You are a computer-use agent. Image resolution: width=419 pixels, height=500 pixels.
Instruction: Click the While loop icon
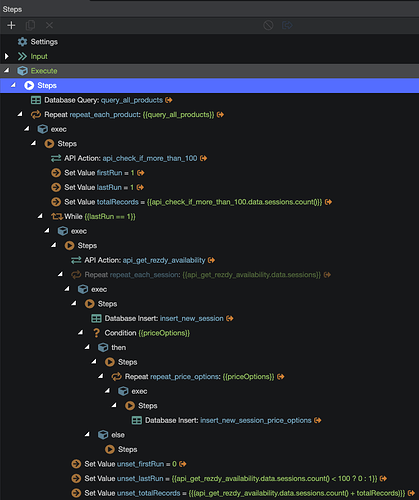pos(57,217)
